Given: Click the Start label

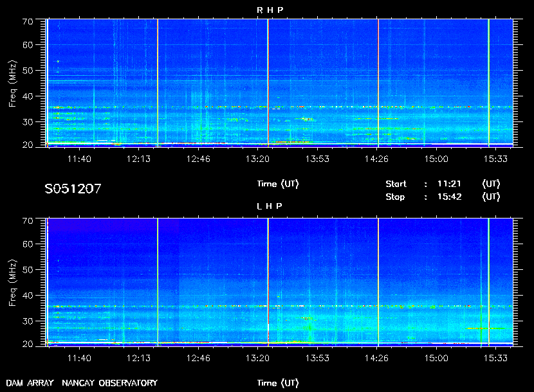Looking at the screenshot, I should coord(396,184).
